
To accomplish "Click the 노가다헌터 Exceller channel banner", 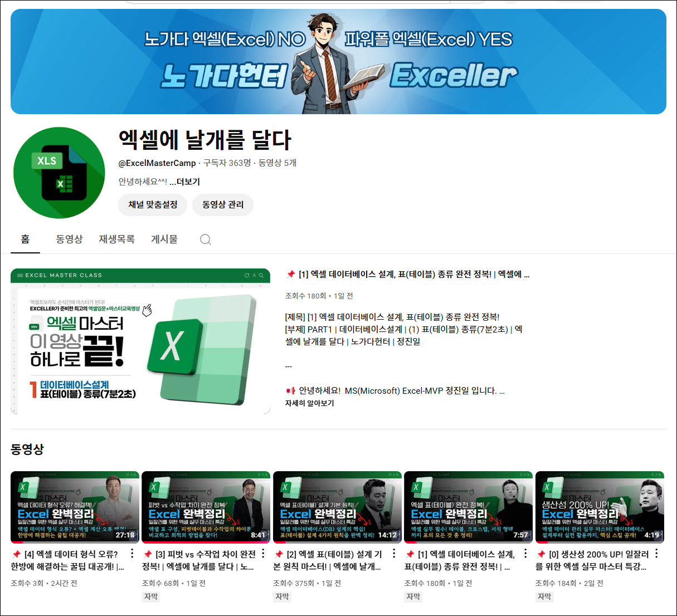I will pos(338,61).
